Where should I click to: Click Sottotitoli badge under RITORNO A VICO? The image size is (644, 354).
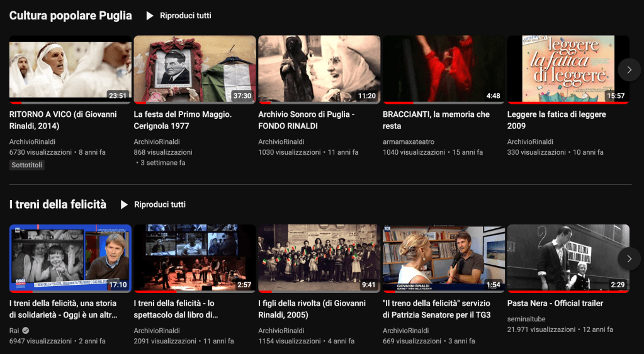point(27,165)
